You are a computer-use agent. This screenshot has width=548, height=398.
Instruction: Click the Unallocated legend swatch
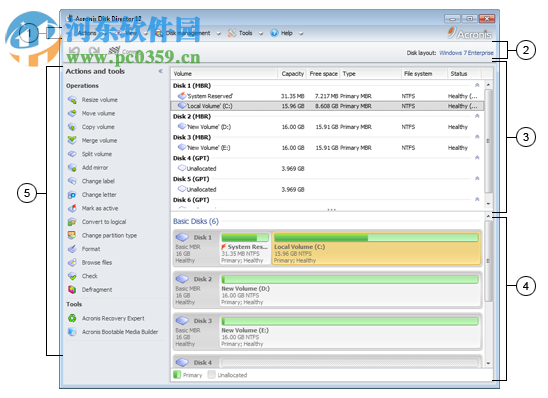click(211, 375)
